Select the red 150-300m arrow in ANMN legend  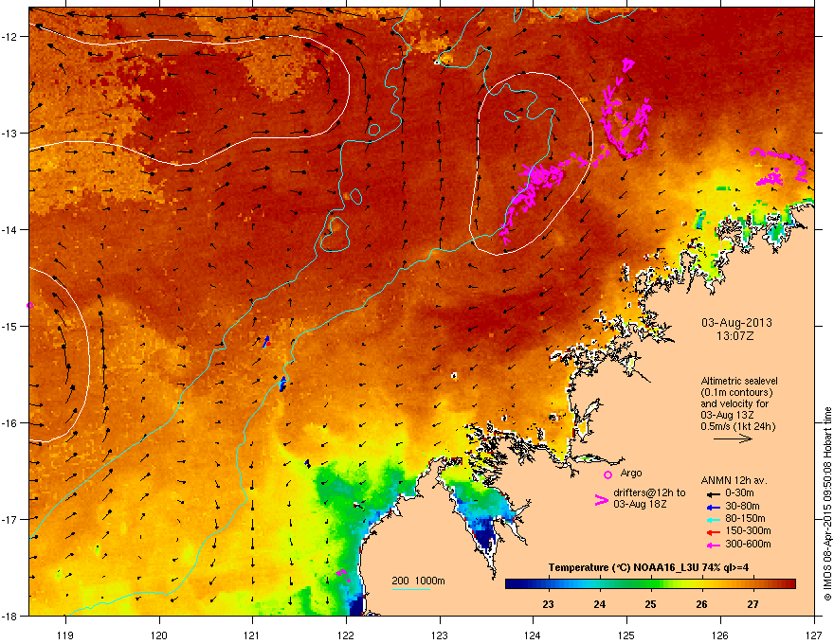coord(714,532)
